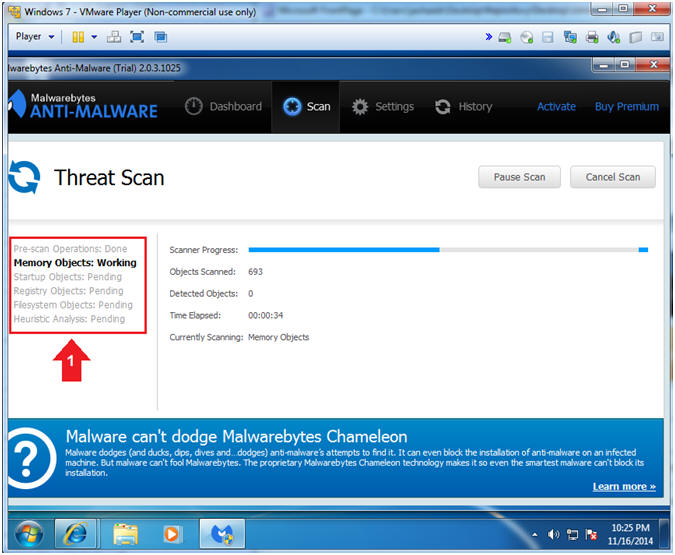Click the Objects Scanned value 693
675x555 pixels.
click(x=255, y=272)
